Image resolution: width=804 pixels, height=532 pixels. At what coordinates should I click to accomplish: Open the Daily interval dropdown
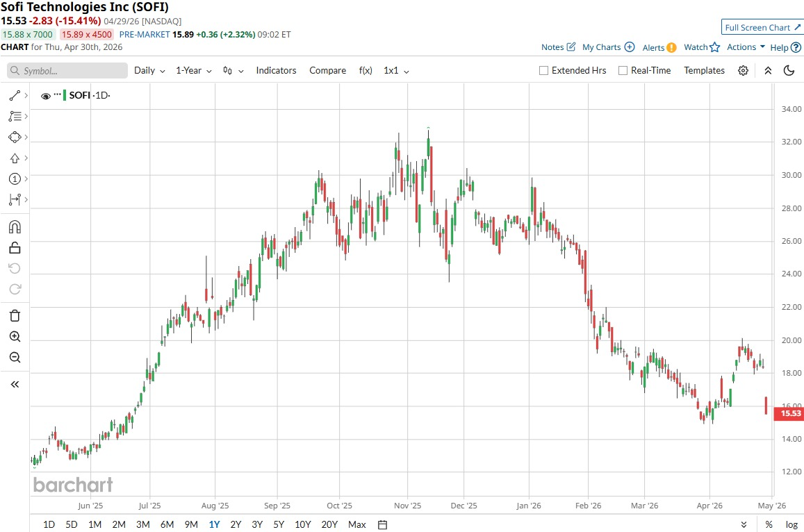click(x=149, y=71)
